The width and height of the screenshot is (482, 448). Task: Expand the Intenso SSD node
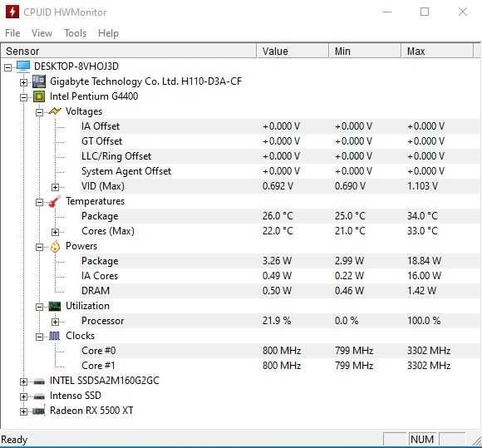[x=23, y=396]
